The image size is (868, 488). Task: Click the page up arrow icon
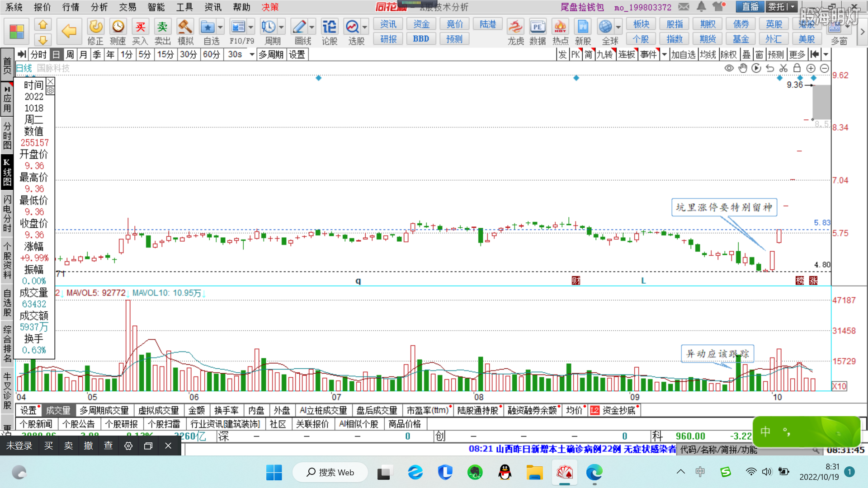(42, 24)
